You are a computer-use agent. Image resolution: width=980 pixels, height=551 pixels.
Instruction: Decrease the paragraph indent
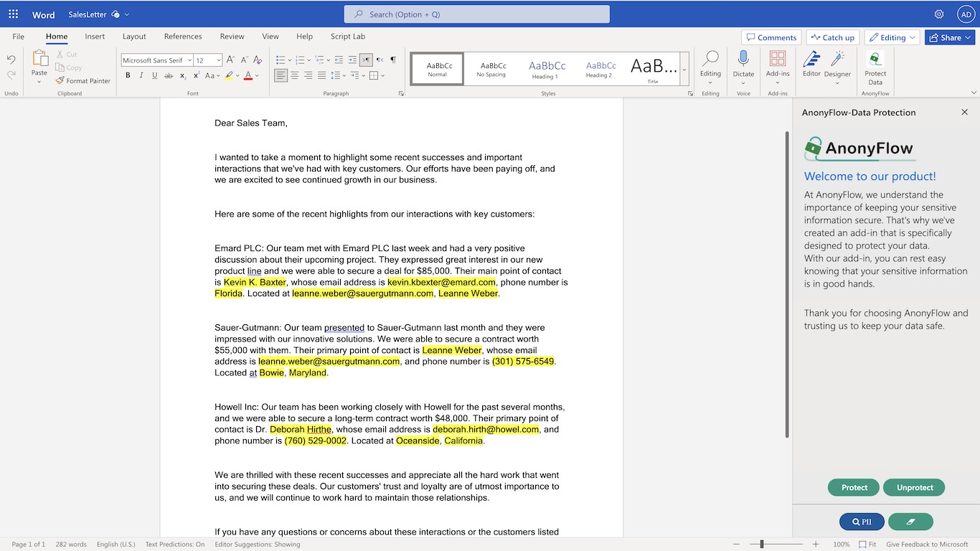click(340, 60)
